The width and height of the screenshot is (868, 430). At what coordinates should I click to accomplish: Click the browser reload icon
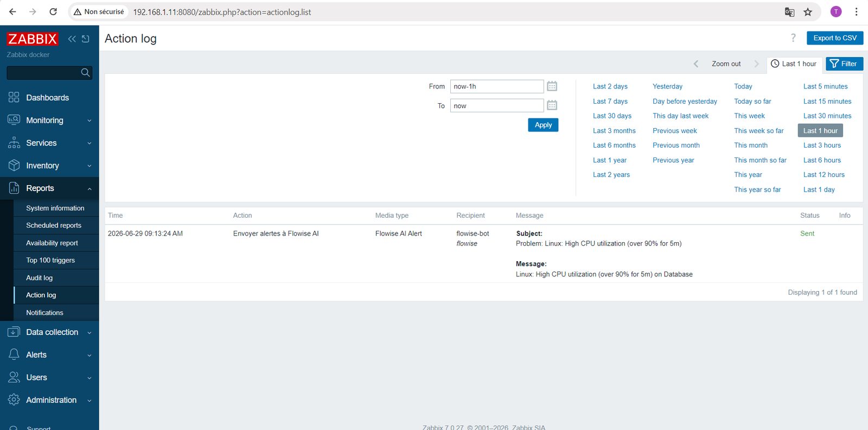coord(53,11)
